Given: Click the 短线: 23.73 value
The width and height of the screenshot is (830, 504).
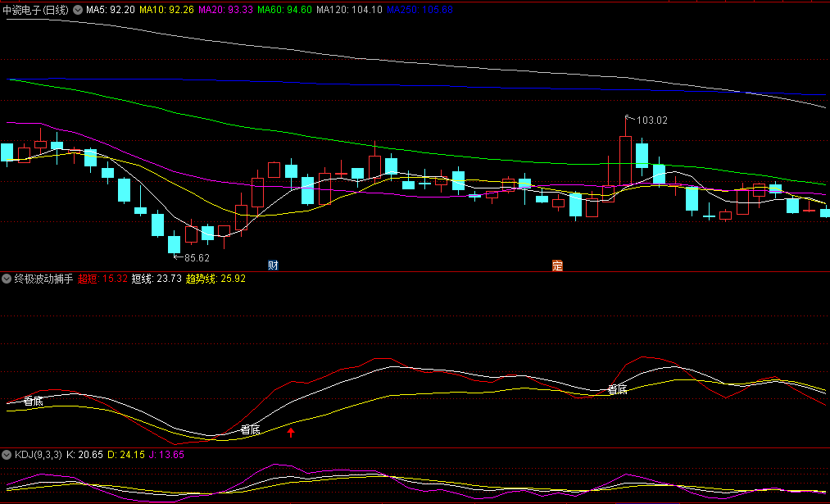Looking at the screenshot, I should 156,279.
